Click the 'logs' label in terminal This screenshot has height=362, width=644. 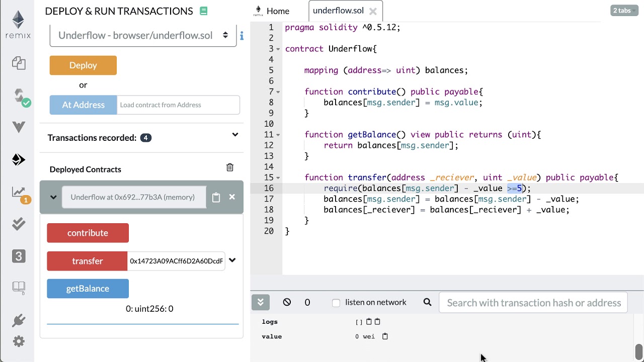pos(270,322)
